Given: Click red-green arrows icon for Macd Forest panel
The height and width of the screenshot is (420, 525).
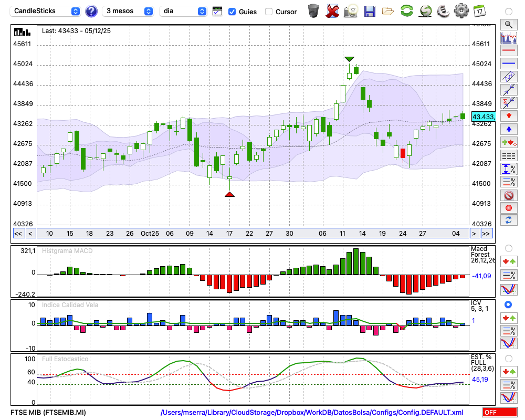Looking at the screenshot, I should coord(509,261).
